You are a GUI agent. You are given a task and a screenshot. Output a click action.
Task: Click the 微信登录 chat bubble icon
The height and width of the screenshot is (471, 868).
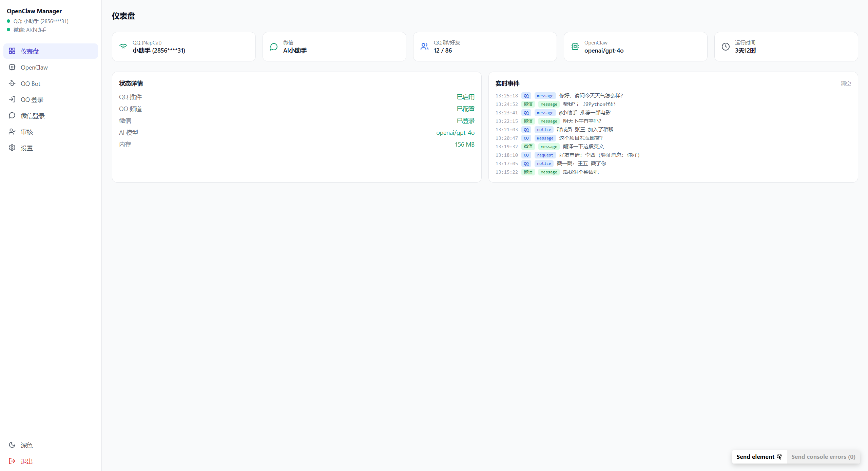[12, 115]
